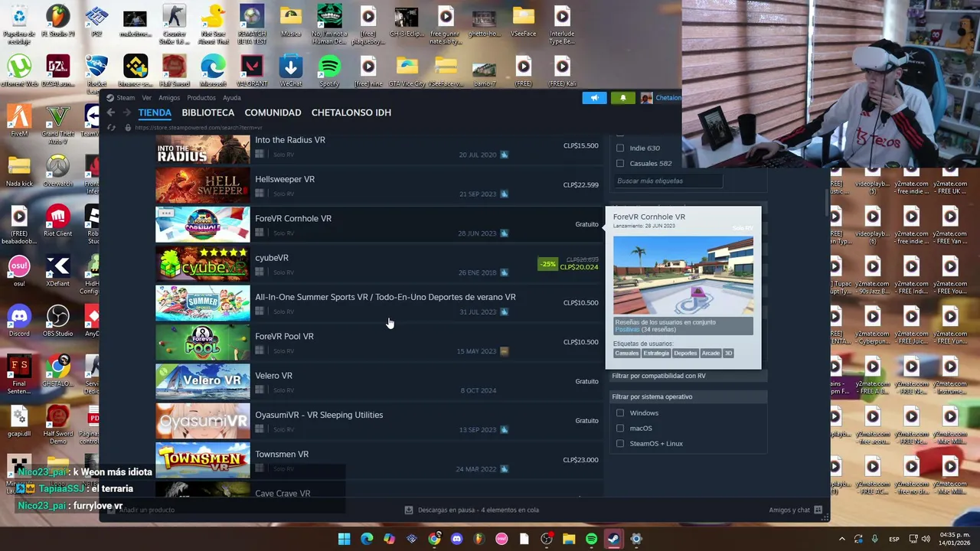Click Steam icon in the taskbar

tap(613, 539)
